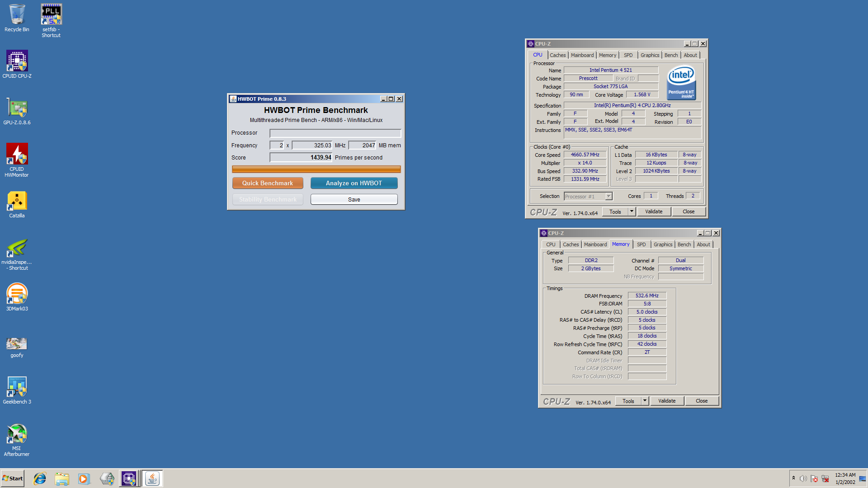Click the volume speaker tray icon
Viewport: 868px width, 488px height.
click(x=803, y=479)
